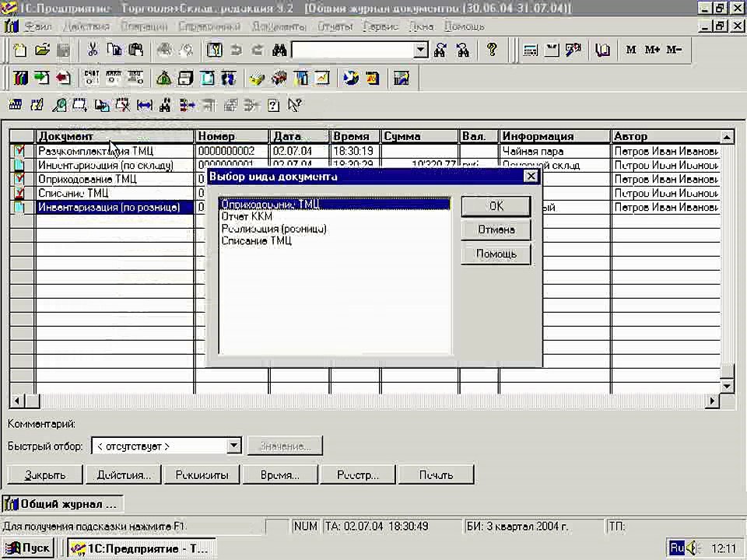Click the M memory button
Viewport: 747px width, 560px height.
(x=631, y=50)
